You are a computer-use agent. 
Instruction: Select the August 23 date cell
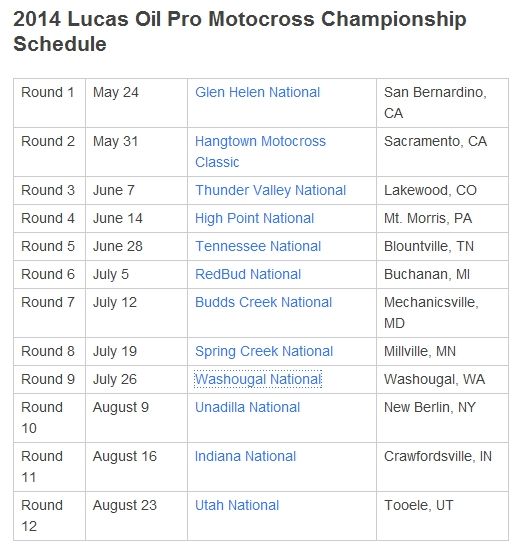136,516
